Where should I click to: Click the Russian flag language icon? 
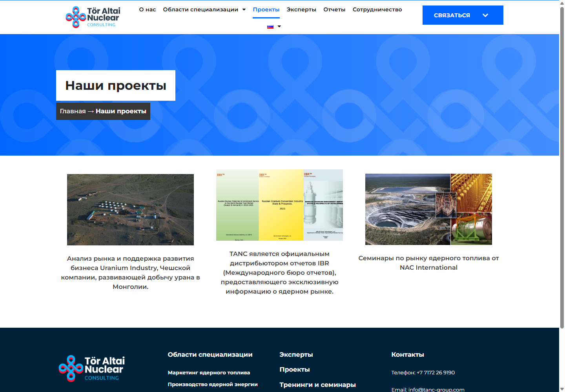tap(270, 27)
